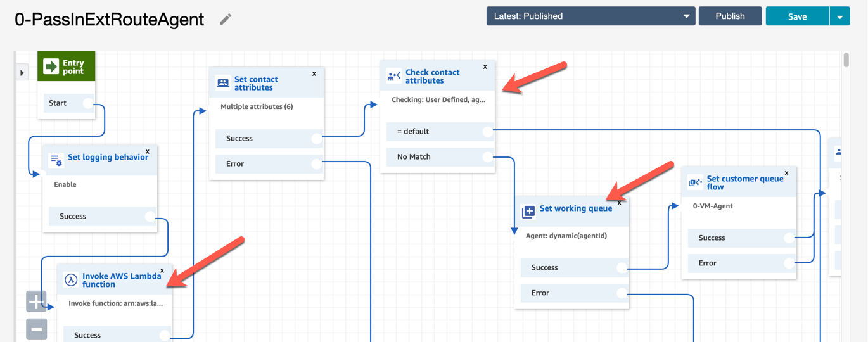Click Invoke AWS Lambda Success connector
868x342 pixels.
[x=165, y=336]
